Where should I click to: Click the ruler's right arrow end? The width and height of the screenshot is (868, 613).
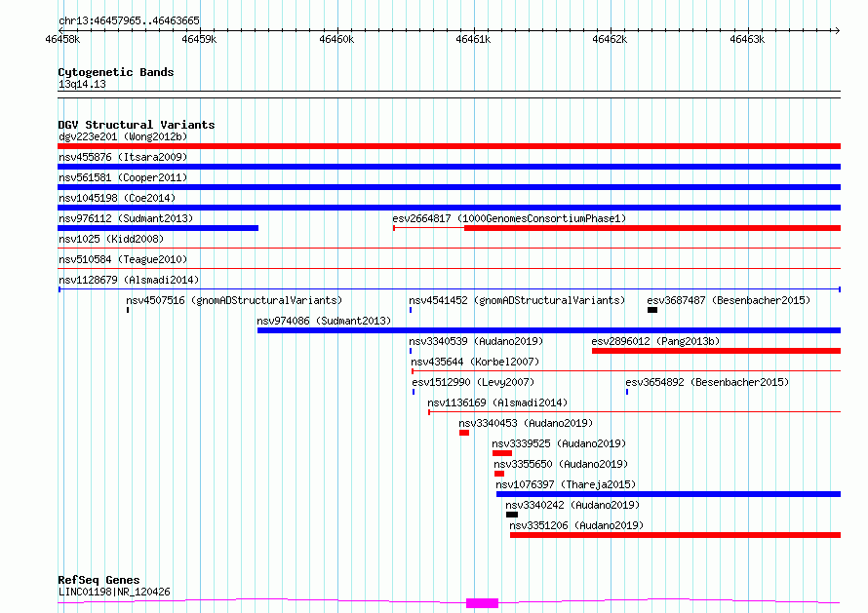(x=837, y=30)
